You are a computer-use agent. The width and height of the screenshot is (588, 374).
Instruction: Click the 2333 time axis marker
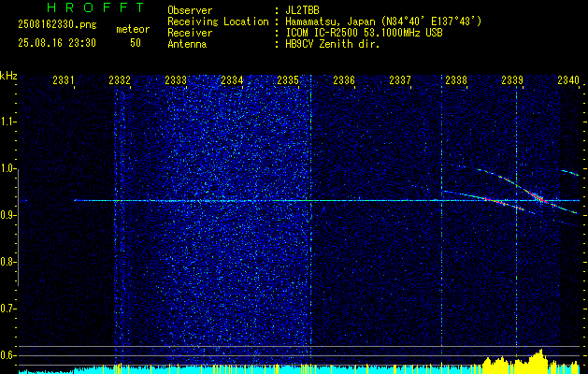coord(176,80)
